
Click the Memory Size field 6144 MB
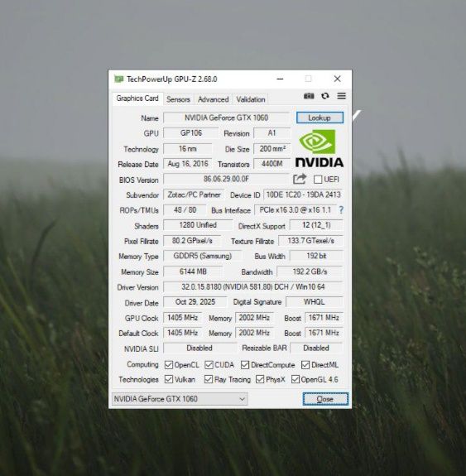coord(193,272)
